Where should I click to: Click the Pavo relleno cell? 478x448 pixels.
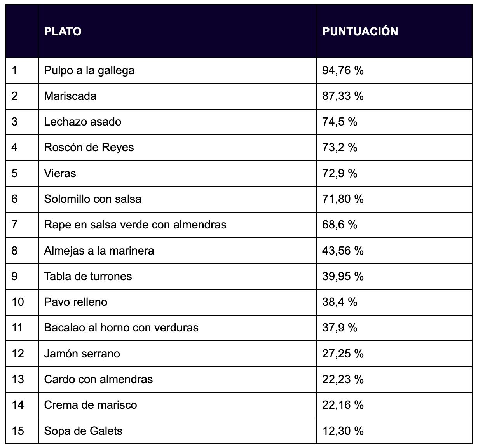pos(76,302)
